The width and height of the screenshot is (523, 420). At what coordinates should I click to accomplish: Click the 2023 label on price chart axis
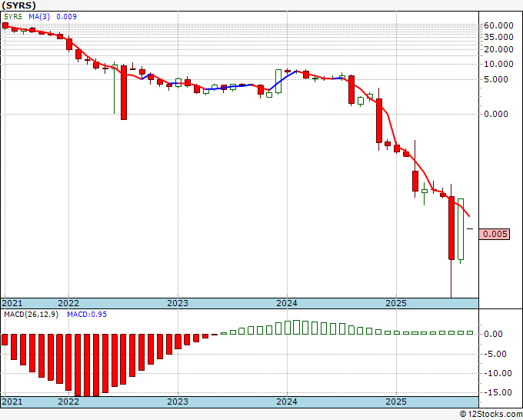(178, 303)
